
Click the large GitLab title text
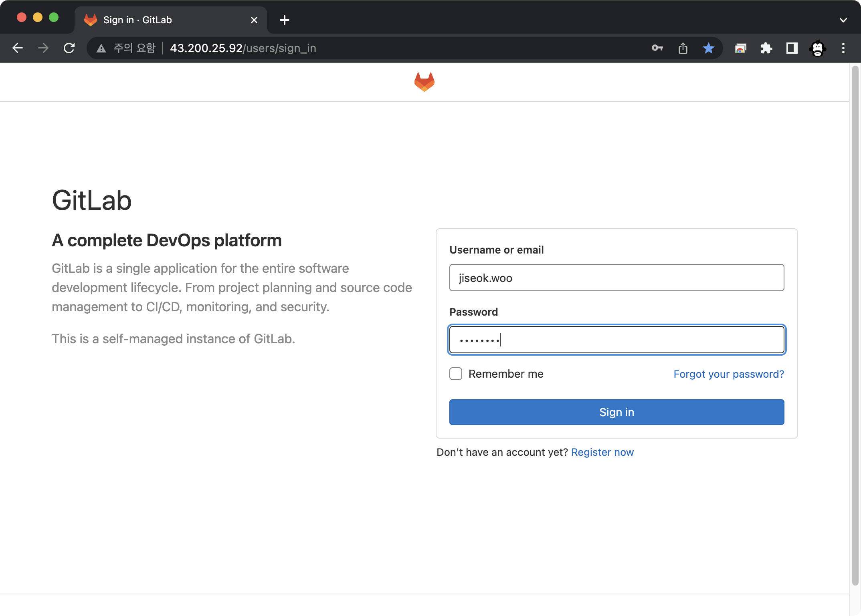point(92,200)
